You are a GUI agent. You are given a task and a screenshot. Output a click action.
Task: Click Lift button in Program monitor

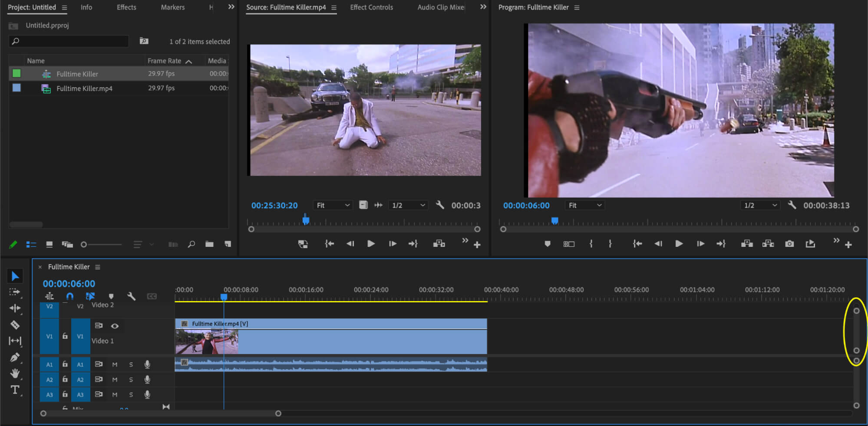747,244
